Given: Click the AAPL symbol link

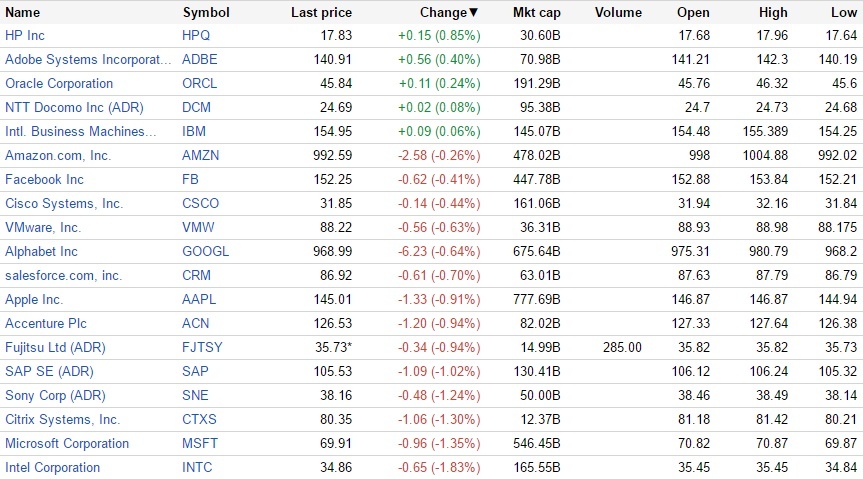Looking at the screenshot, I should point(200,299).
